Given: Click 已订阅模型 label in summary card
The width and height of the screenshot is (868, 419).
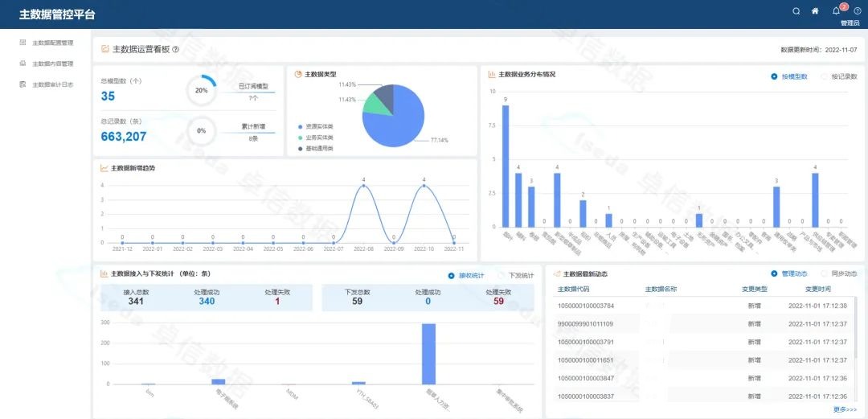Looking at the screenshot, I should tap(253, 86).
